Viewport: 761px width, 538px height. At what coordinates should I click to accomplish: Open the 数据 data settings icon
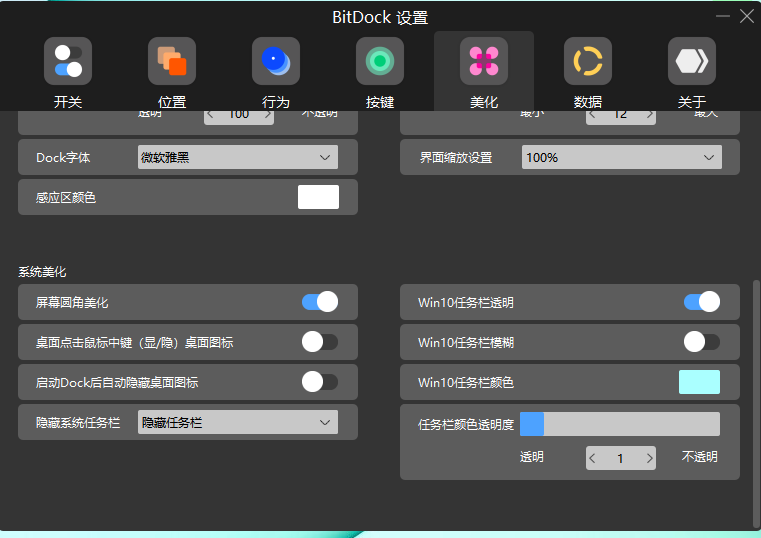pos(588,61)
